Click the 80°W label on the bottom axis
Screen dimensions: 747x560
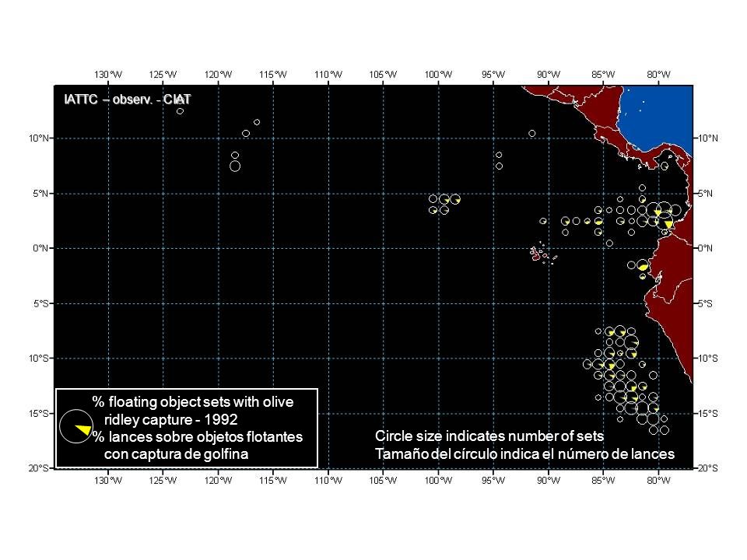pos(658,480)
